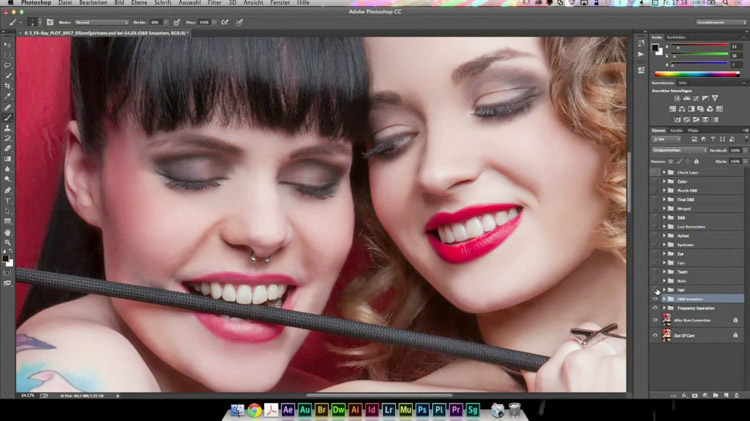
Task: Open layer filter type dropdown
Action: 666,139
